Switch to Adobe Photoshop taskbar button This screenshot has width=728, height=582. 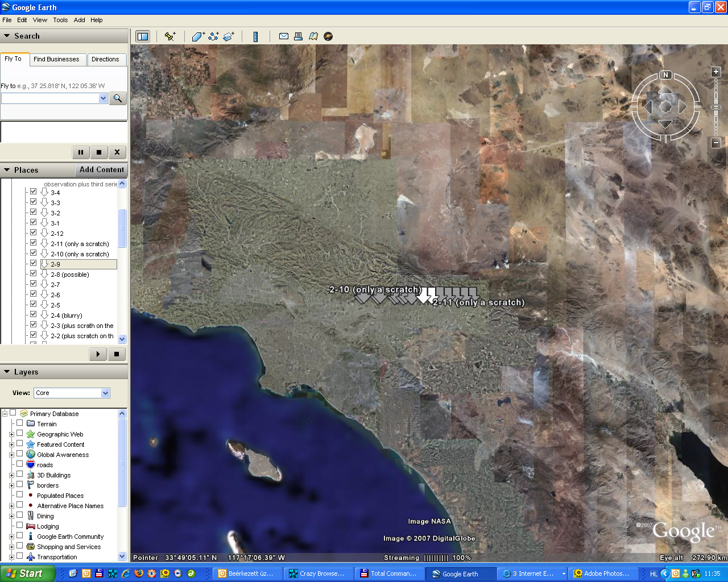click(x=602, y=573)
